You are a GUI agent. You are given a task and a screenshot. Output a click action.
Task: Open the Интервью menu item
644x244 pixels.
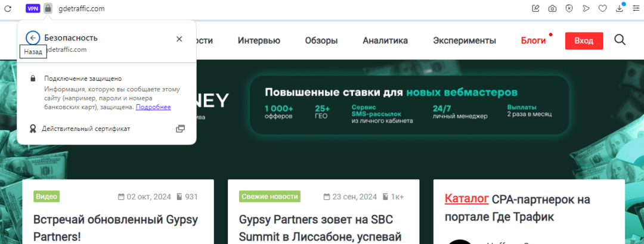coord(259,40)
